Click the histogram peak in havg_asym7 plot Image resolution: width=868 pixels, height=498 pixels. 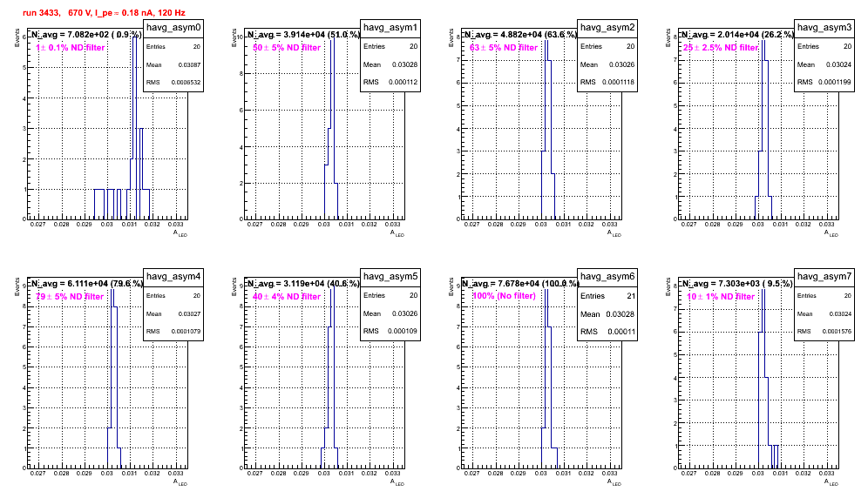coord(763,377)
